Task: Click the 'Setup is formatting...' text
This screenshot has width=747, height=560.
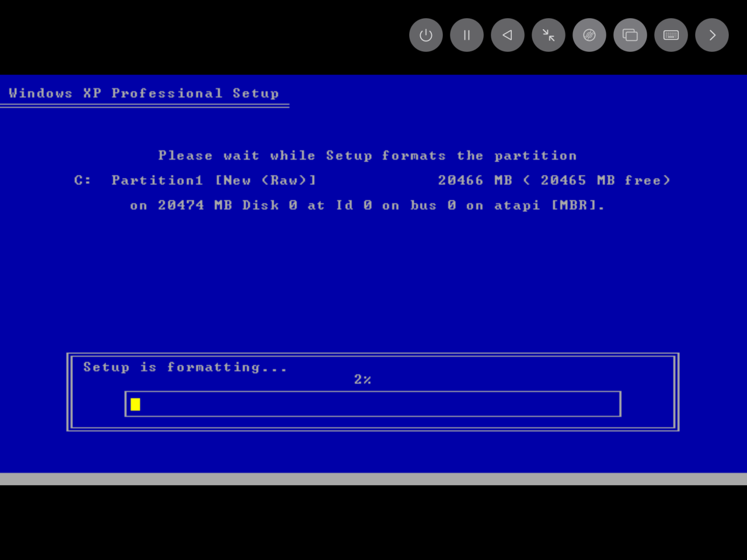Action: click(185, 367)
